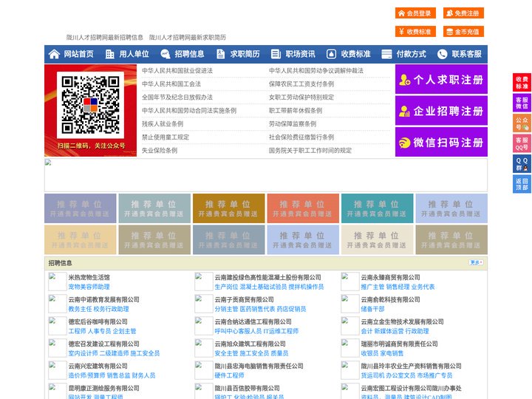532x399 pixels.
Task: Click the 个人求职注册 purple button
Action: (x=441, y=79)
